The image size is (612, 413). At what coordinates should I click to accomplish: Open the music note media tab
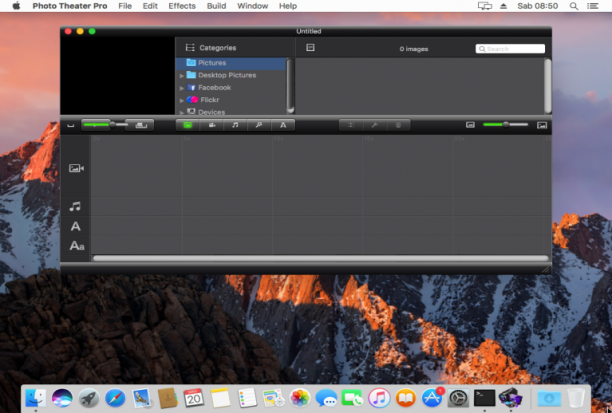pyautogui.click(x=235, y=125)
